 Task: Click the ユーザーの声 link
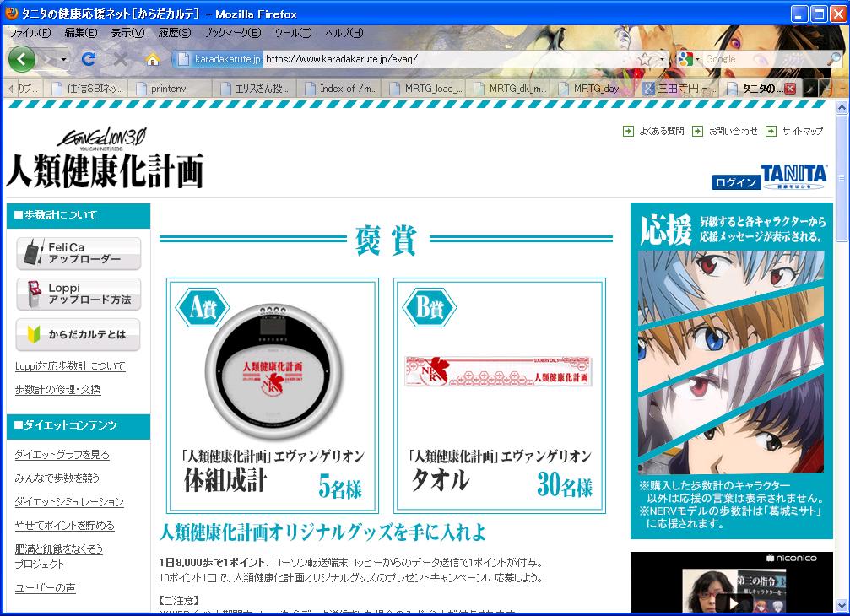tap(45, 588)
